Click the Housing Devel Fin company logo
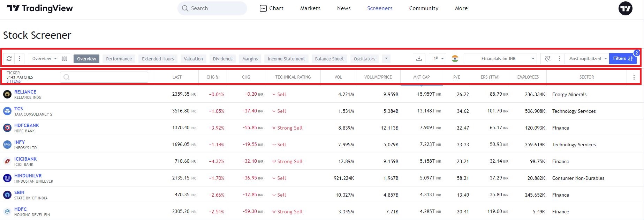The image size is (644, 220). coord(7,212)
